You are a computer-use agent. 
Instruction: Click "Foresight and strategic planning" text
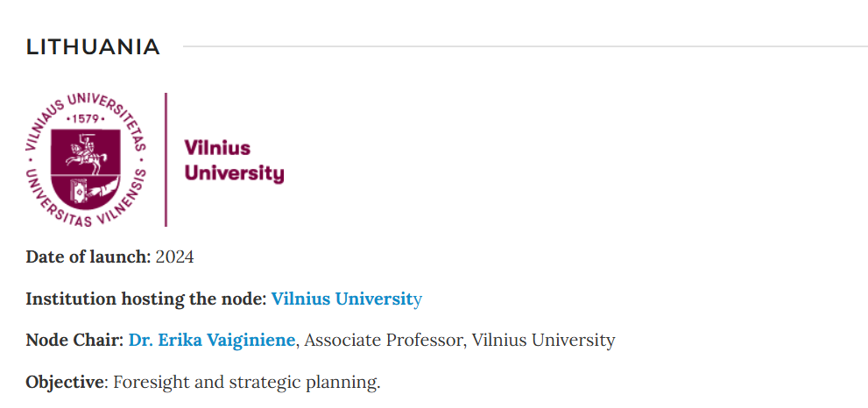pyautogui.click(x=247, y=382)
